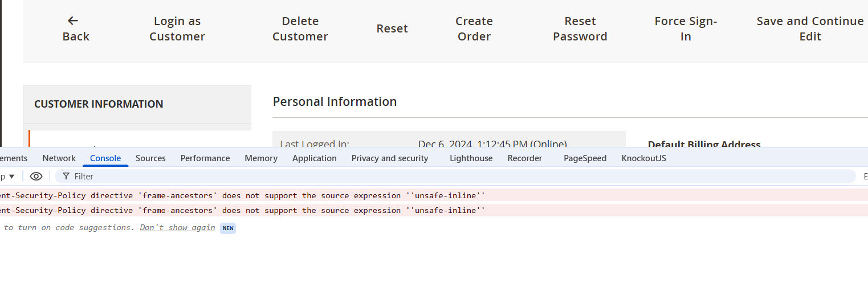
Task: Click the Create Order button
Action: point(474,28)
